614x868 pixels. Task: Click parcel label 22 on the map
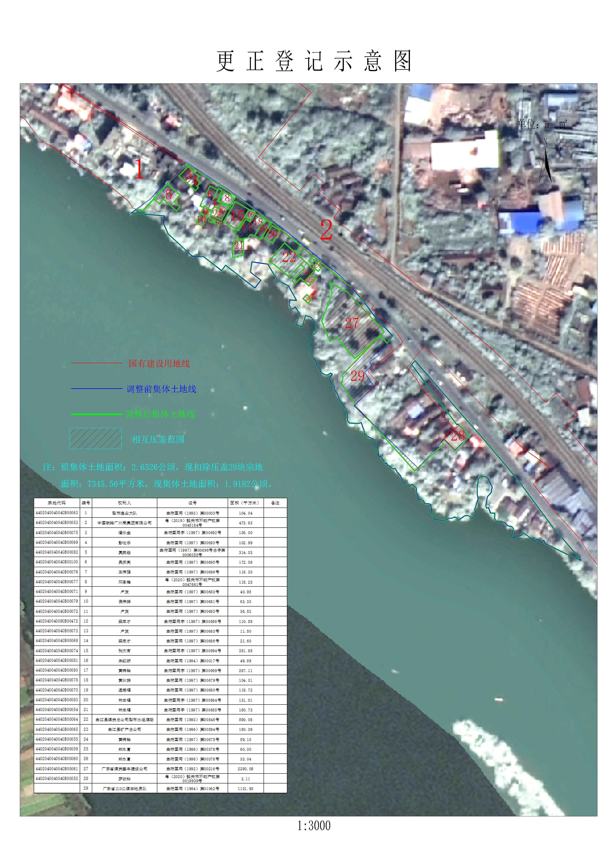coord(289,257)
